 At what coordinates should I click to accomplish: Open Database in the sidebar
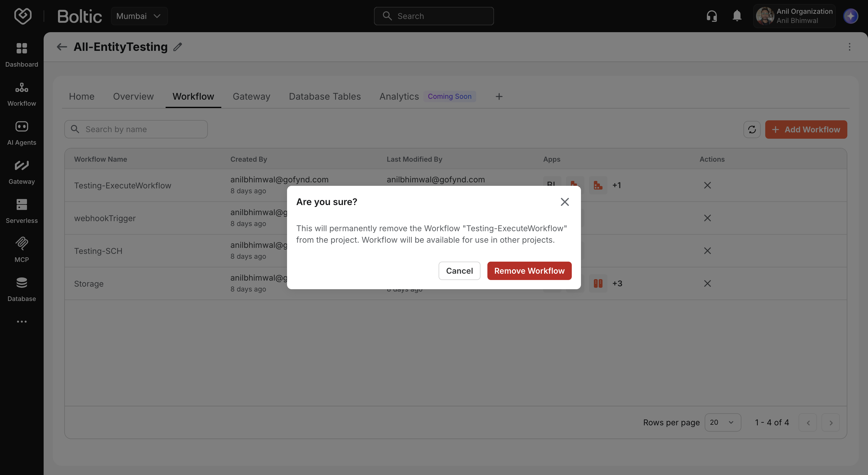22,289
